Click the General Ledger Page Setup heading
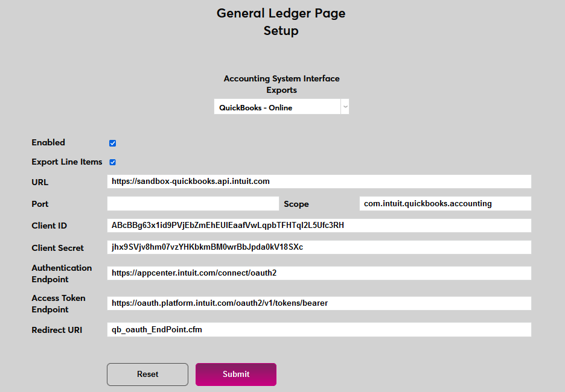This screenshot has width=565, height=392. [281, 22]
